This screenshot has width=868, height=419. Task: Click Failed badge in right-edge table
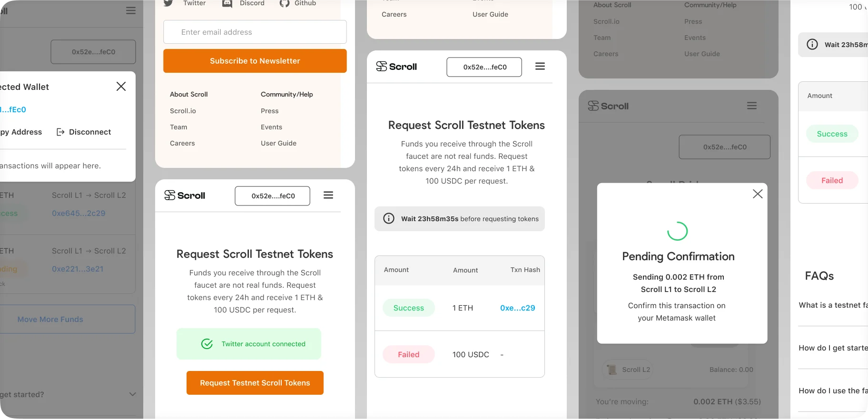pyautogui.click(x=832, y=180)
